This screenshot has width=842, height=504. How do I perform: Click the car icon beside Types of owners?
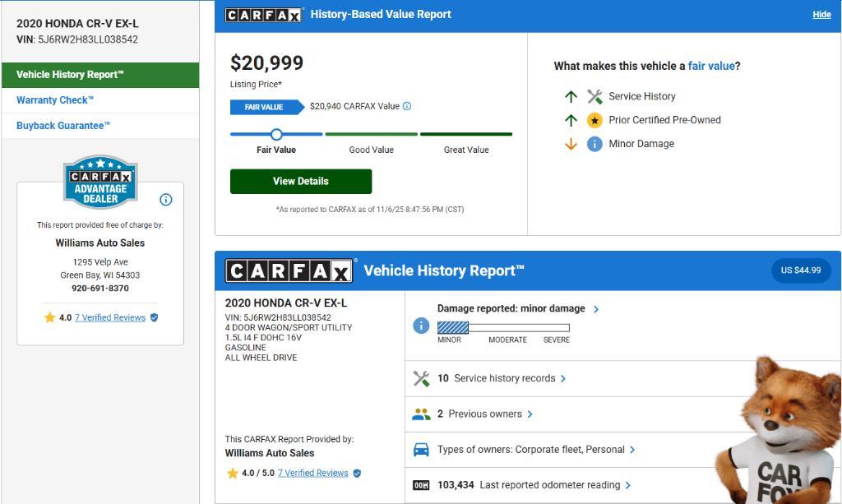click(422, 449)
